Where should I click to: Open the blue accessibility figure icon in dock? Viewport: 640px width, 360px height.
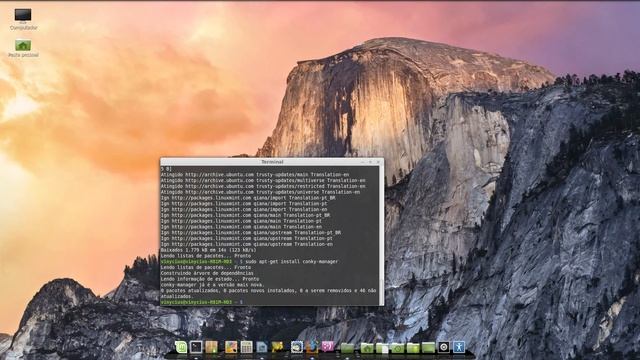459,347
